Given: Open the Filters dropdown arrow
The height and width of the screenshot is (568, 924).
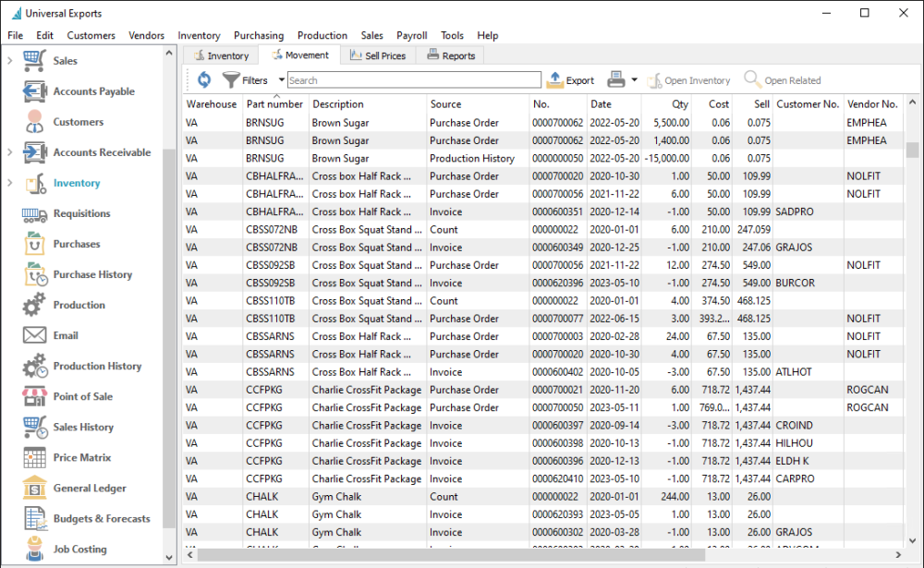Looking at the screenshot, I should [x=281, y=80].
